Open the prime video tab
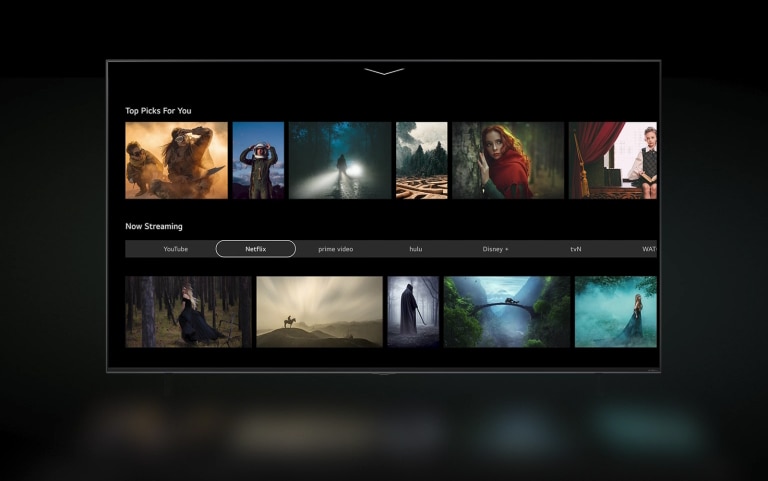The width and height of the screenshot is (768, 481). pos(336,249)
